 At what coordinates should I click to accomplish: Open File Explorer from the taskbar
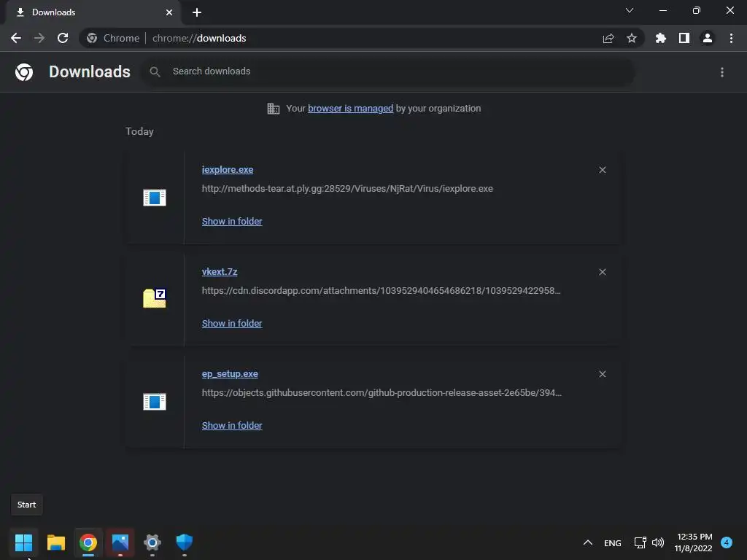coord(56,542)
